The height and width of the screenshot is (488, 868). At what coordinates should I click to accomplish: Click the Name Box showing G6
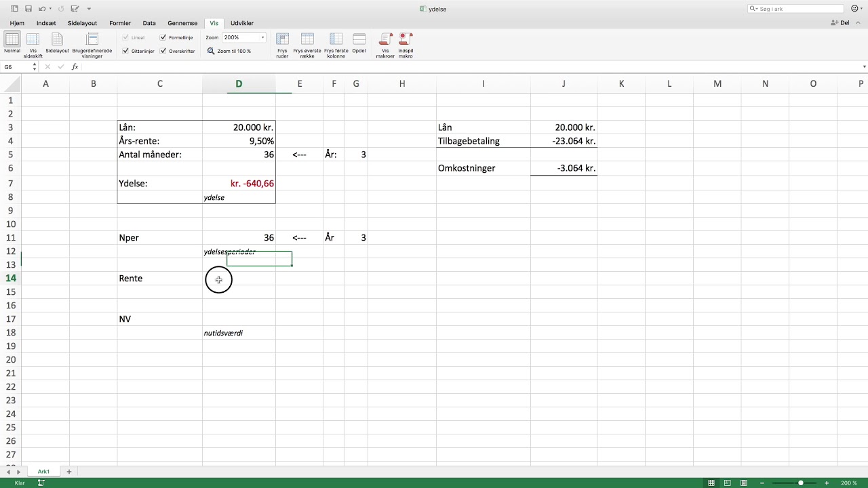coord(16,67)
